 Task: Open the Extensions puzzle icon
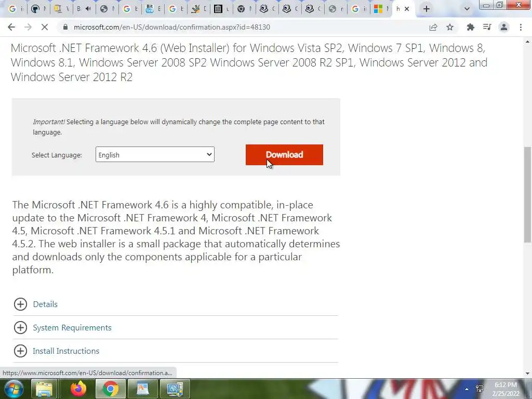(470, 27)
